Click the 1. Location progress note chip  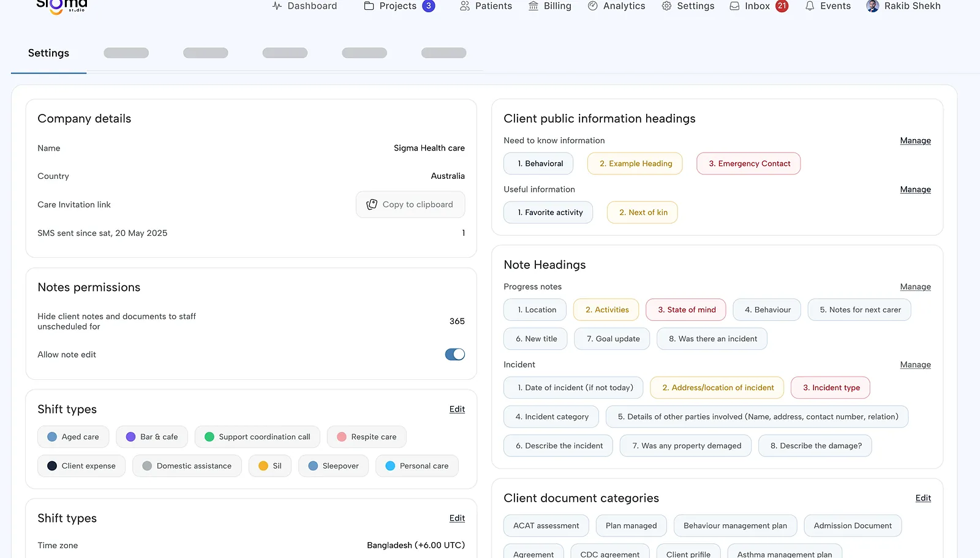click(x=535, y=310)
